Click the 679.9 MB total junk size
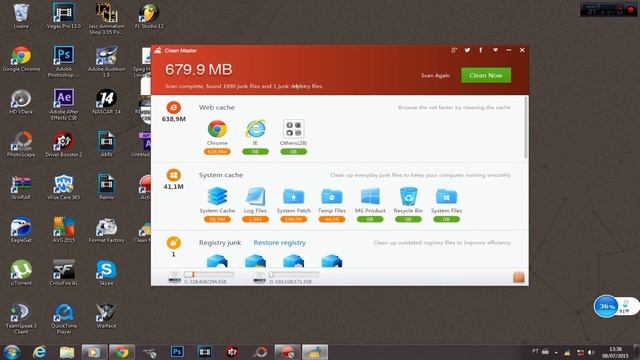This screenshot has width=640, height=360. (198, 69)
